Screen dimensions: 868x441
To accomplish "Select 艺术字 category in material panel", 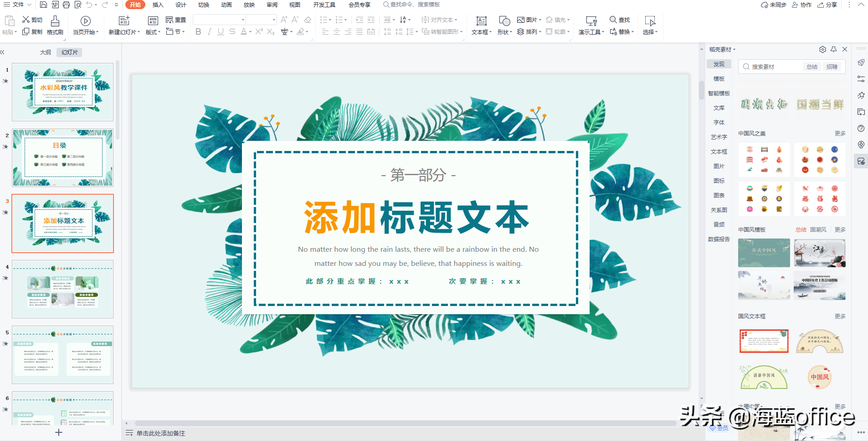I will click(x=719, y=137).
